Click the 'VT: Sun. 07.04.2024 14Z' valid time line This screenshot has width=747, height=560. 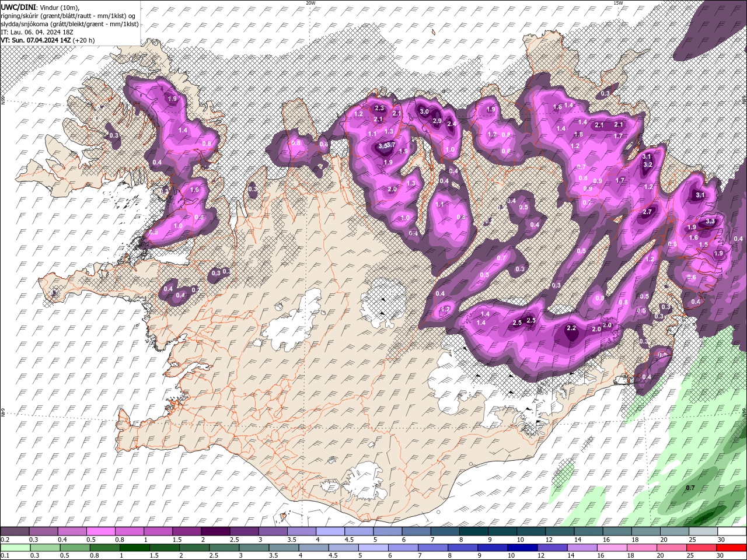pos(36,40)
